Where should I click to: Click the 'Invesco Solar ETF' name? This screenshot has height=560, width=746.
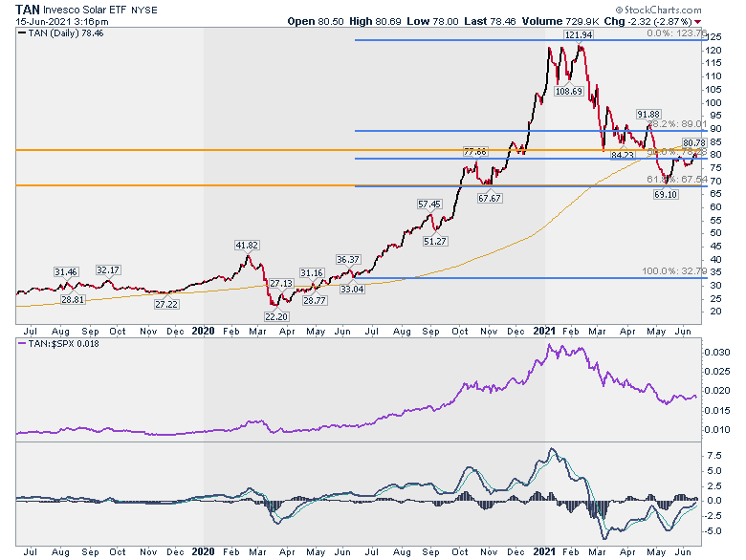(86, 10)
